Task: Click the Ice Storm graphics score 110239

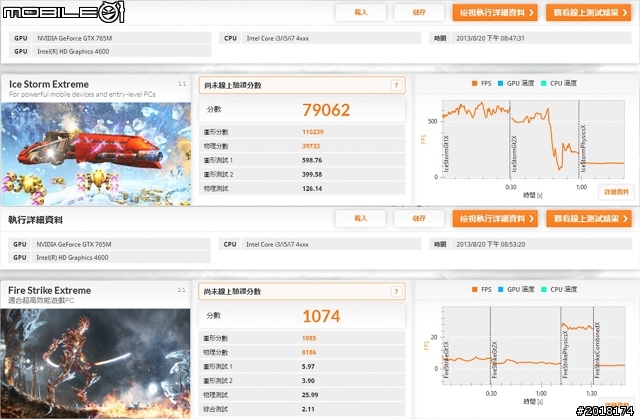Action: click(x=313, y=132)
